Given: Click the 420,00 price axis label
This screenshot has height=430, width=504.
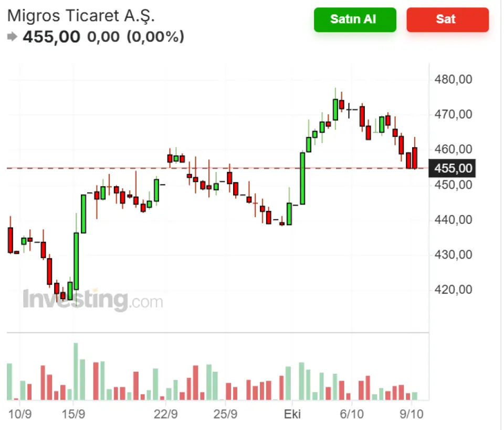Looking at the screenshot, I should click(x=454, y=289).
